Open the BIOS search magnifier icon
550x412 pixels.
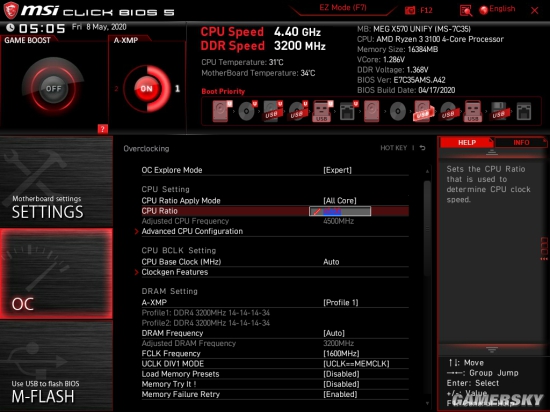(x=465, y=11)
